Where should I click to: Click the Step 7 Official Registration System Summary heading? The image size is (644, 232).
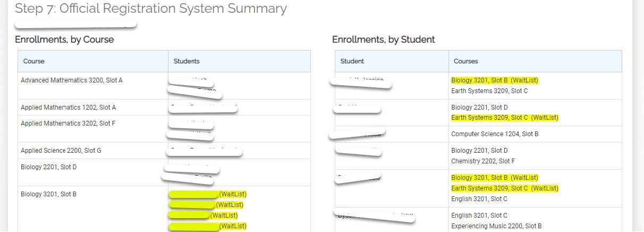[x=151, y=9]
